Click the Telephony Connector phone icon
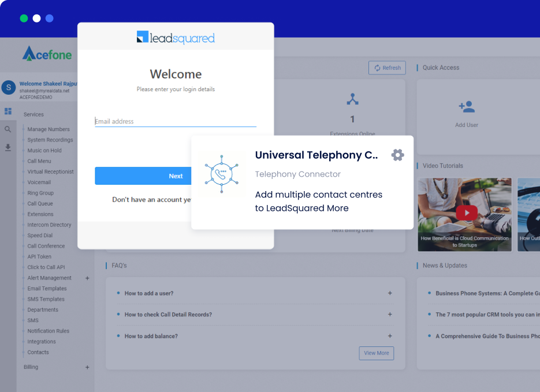 (x=222, y=174)
